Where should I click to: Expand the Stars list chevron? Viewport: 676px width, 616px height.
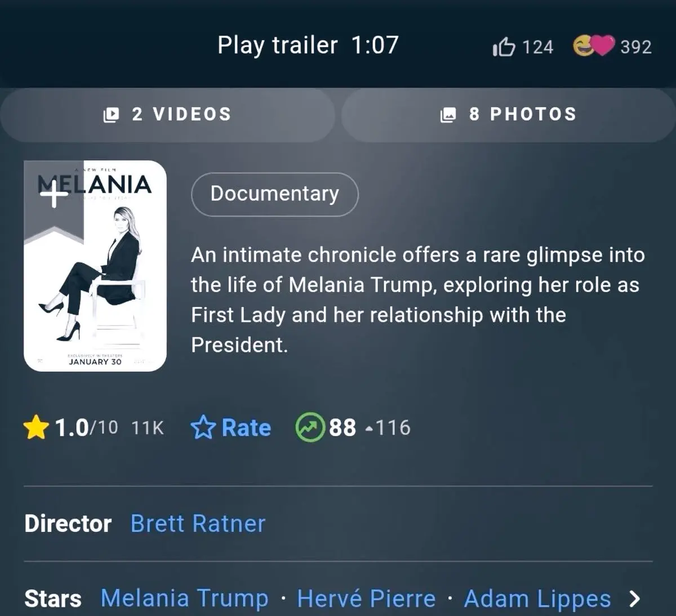634,599
